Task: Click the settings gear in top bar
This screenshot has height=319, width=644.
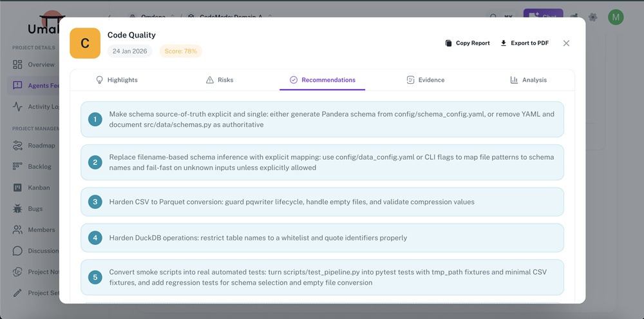Action: click(592, 17)
